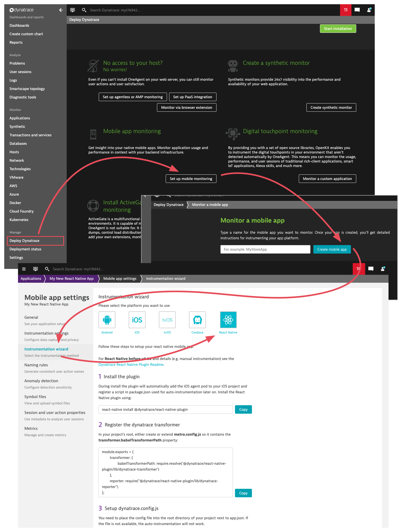Screen dimensions: 402x532
Task: Open Diagnostic tools in sidebar
Action: point(23,97)
